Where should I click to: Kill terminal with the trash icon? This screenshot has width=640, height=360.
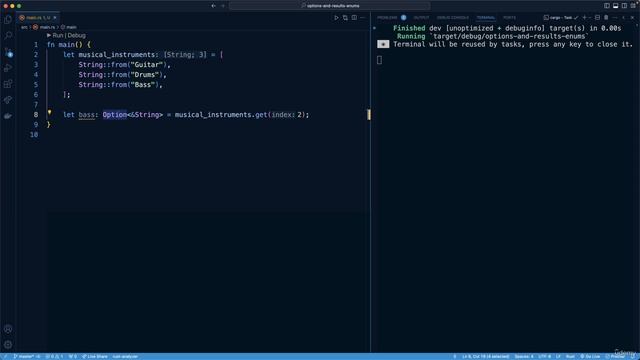pos(606,18)
